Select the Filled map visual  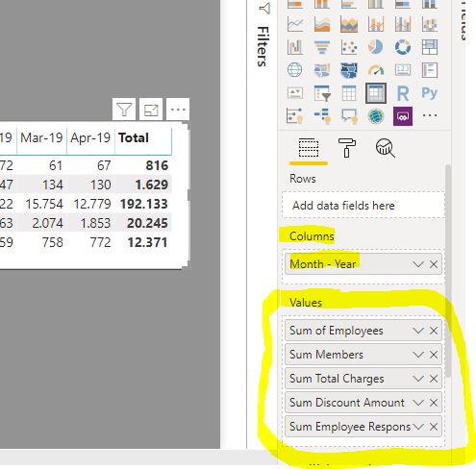click(322, 70)
